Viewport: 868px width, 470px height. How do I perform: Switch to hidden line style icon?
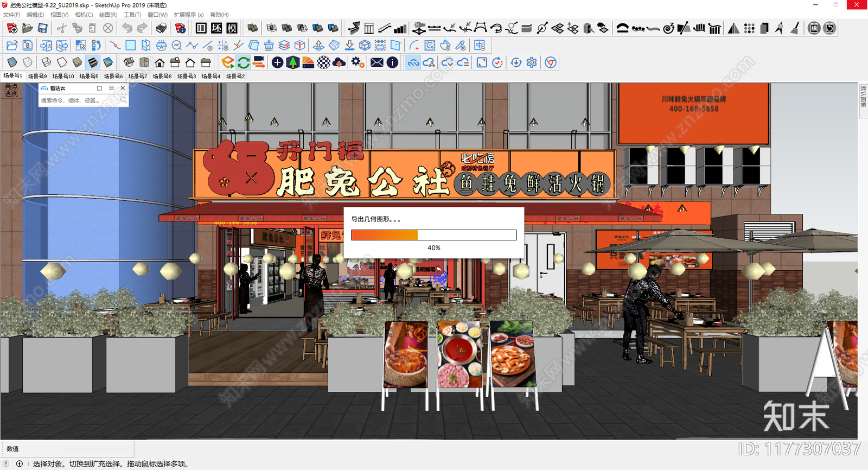click(x=62, y=62)
